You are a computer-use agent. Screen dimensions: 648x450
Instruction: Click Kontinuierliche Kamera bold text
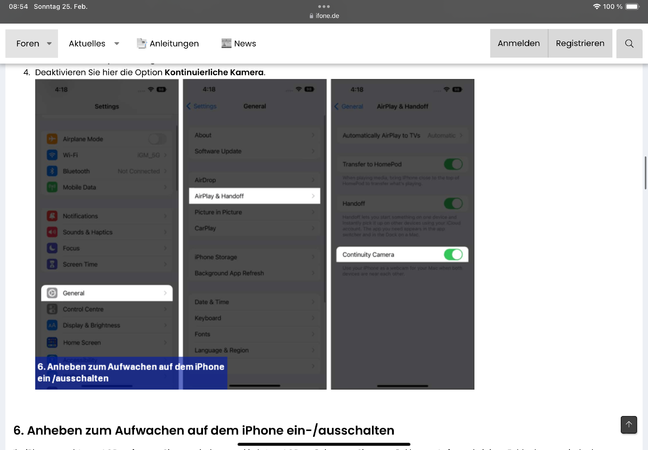click(x=214, y=72)
